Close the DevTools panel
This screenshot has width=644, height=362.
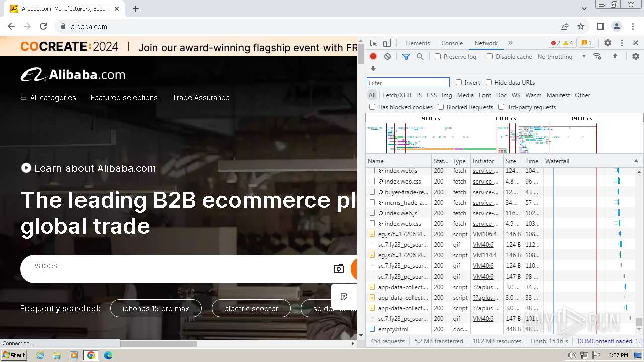pyautogui.click(x=636, y=43)
